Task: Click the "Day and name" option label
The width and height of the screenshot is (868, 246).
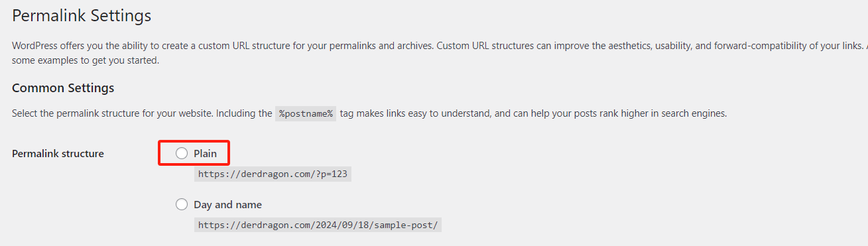Action: click(227, 204)
